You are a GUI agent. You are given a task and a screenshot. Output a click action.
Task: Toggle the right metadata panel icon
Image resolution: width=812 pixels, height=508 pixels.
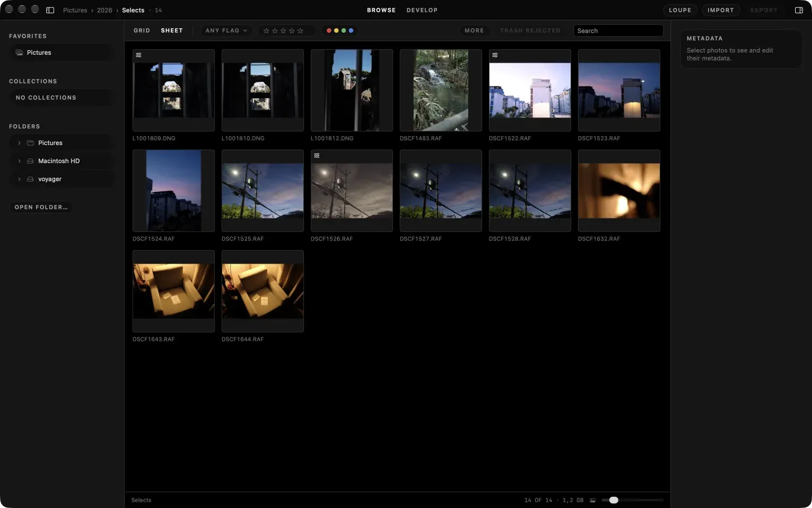click(799, 10)
